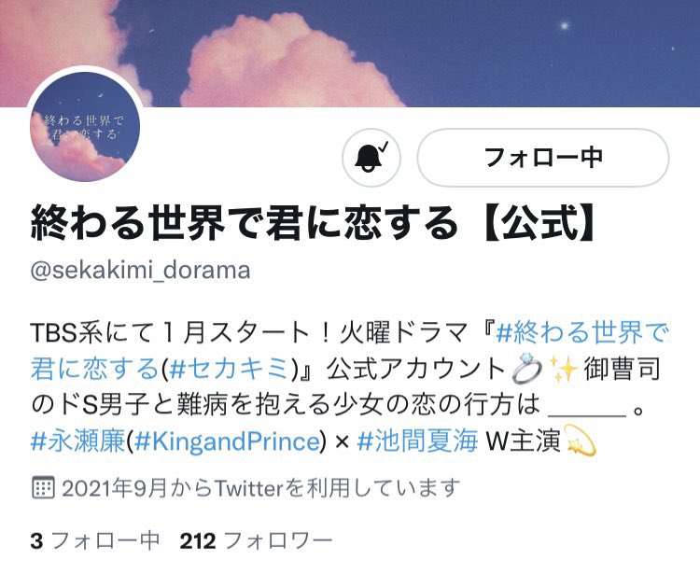View the 3 フォロー中 following list
The image size is (700, 588).
[94, 540]
